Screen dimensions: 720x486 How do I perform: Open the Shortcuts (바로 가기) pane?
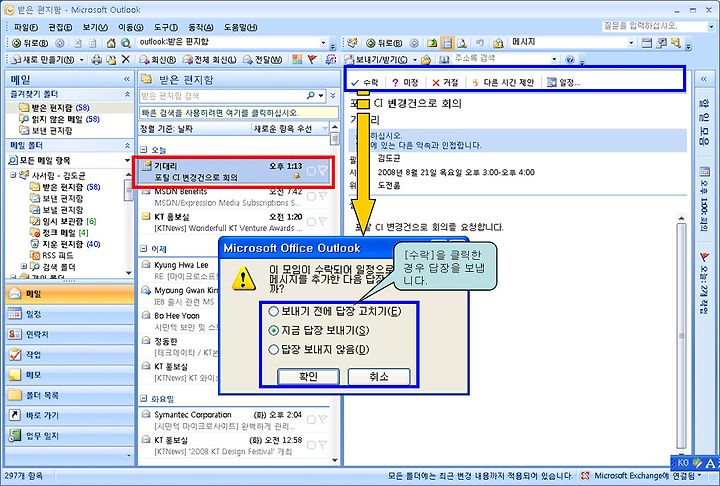[70, 415]
